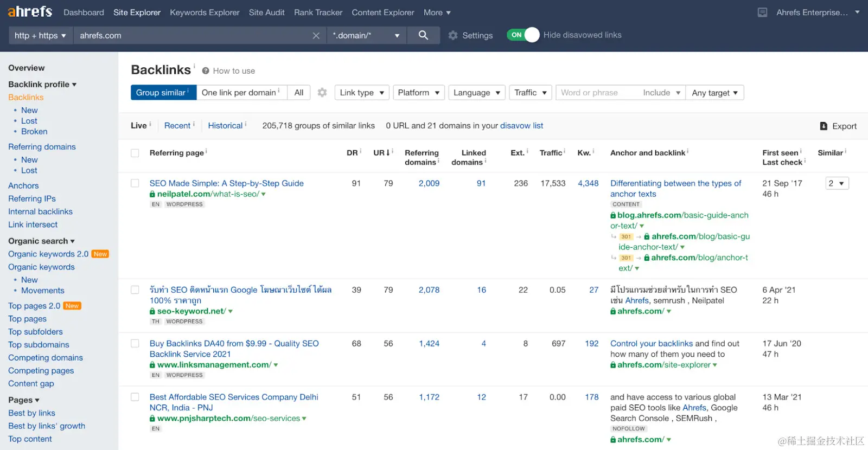Click the Ahrefs logo
Viewport: 868px width, 450px height.
click(30, 12)
